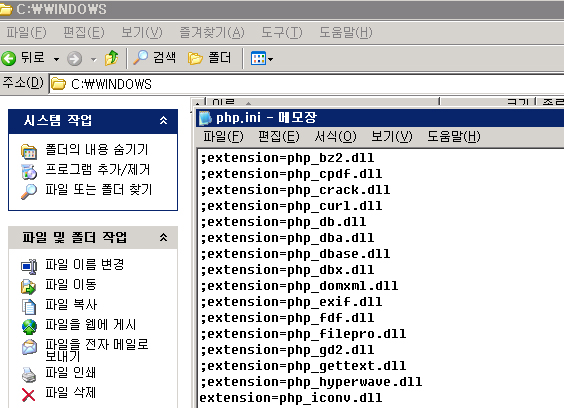
Task: Open Explorer 도구(T) menu
Action: coord(282,33)
